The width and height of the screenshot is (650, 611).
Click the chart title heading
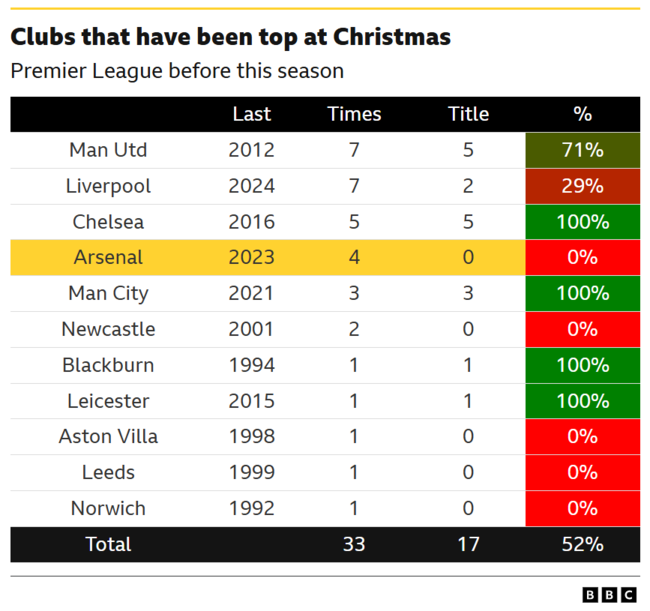tap(230, 37)
